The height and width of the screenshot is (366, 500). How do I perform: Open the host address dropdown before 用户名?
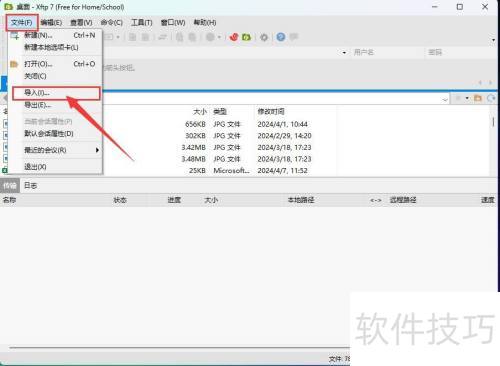click(x=344, y=53)
